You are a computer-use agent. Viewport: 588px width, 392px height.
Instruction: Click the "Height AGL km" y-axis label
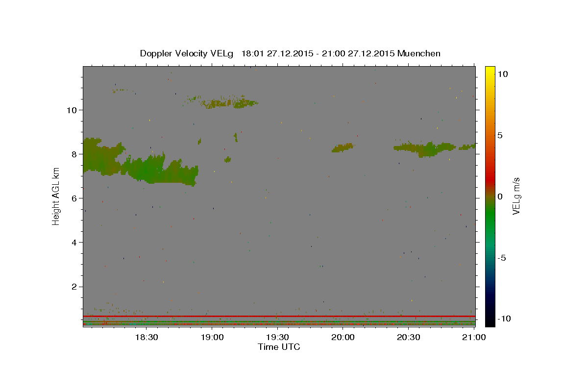coord(56,196)
